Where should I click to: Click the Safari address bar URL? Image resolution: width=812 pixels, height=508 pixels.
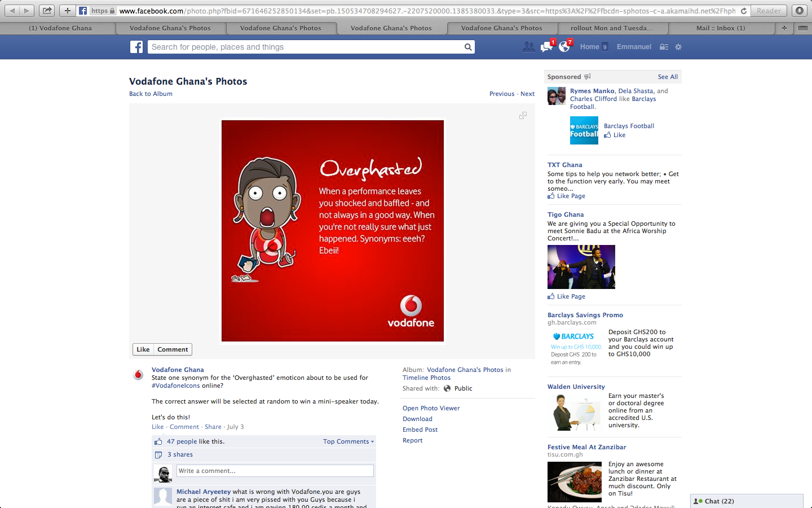[427, 11]
